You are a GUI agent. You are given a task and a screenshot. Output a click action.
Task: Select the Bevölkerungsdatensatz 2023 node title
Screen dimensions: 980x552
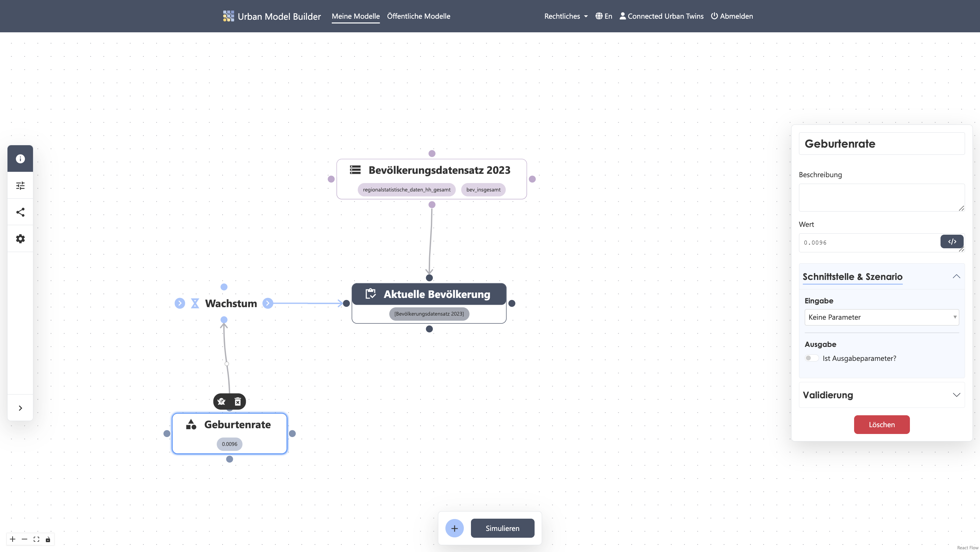click(439, 170)
